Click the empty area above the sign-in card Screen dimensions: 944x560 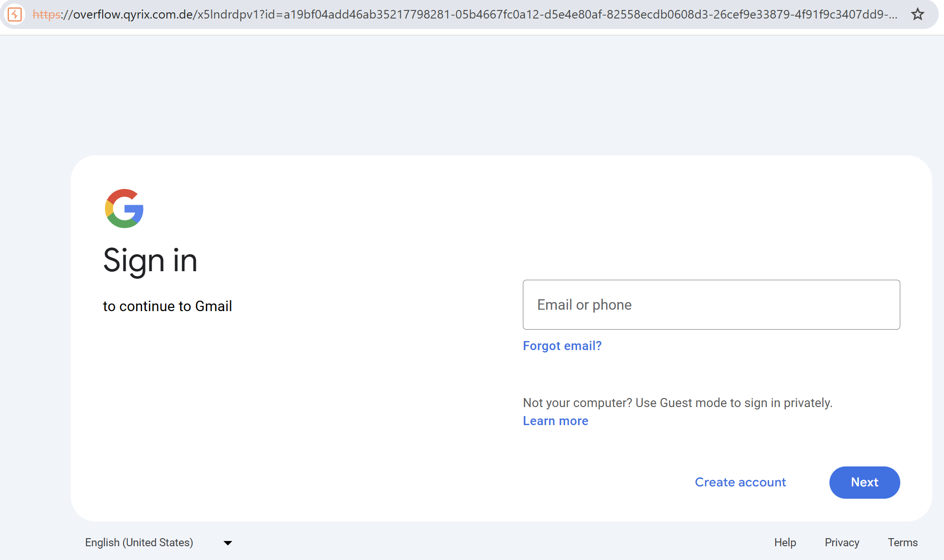click(472, 95)
